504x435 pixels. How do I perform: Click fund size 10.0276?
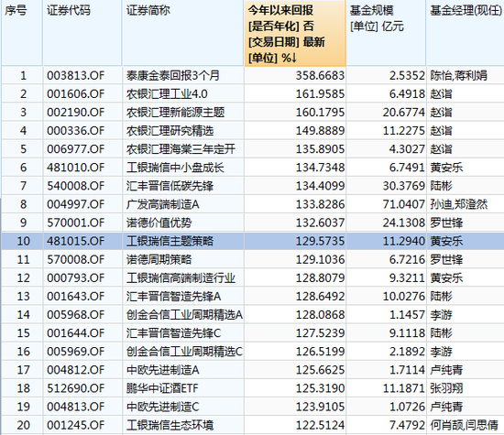(x=404, y=296)
